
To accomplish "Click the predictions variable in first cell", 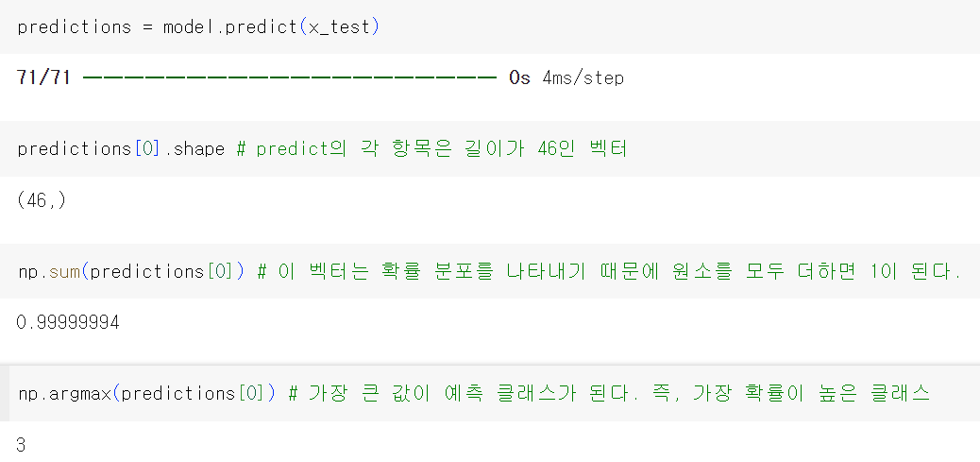I will point(75,27).
